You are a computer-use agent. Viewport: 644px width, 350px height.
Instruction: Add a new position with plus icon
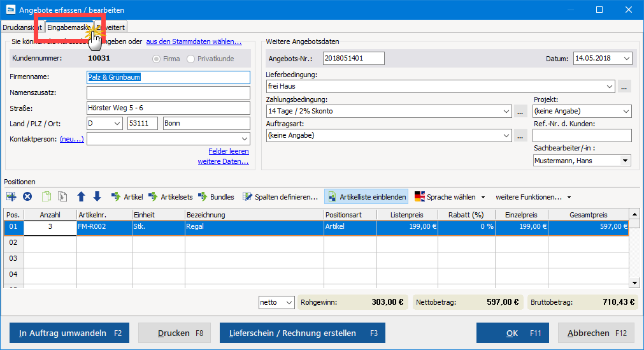[11, 196]
